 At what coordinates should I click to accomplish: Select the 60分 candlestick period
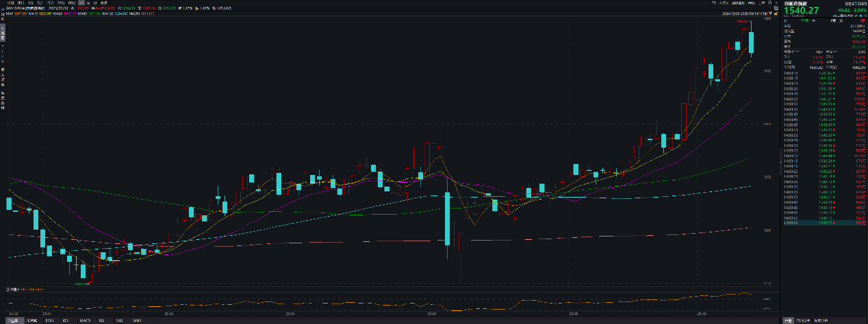(71, 3)
